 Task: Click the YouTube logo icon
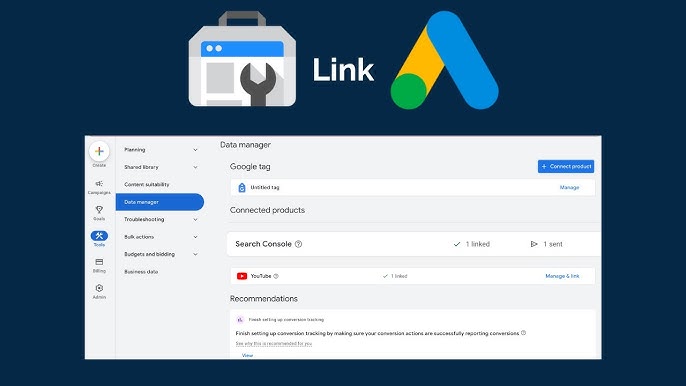point(242,276)
